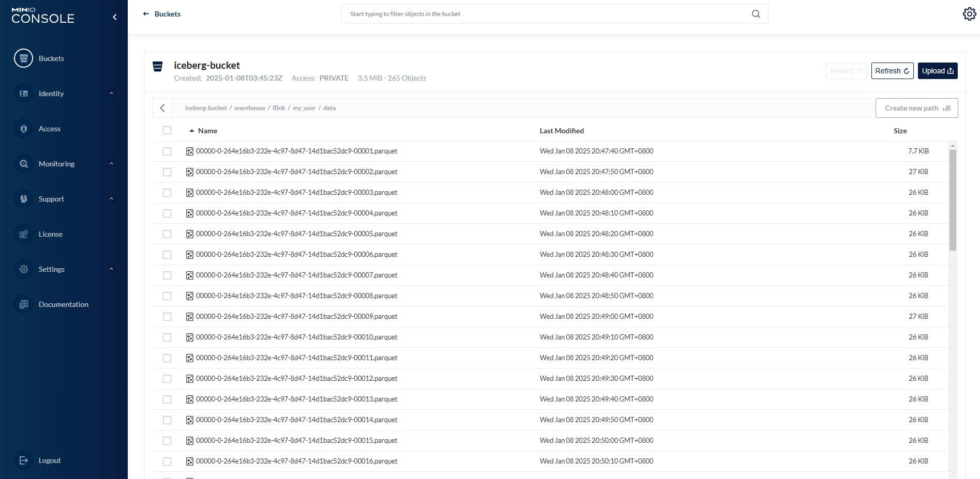Click the settings gear icon at top right

(969, 14)
